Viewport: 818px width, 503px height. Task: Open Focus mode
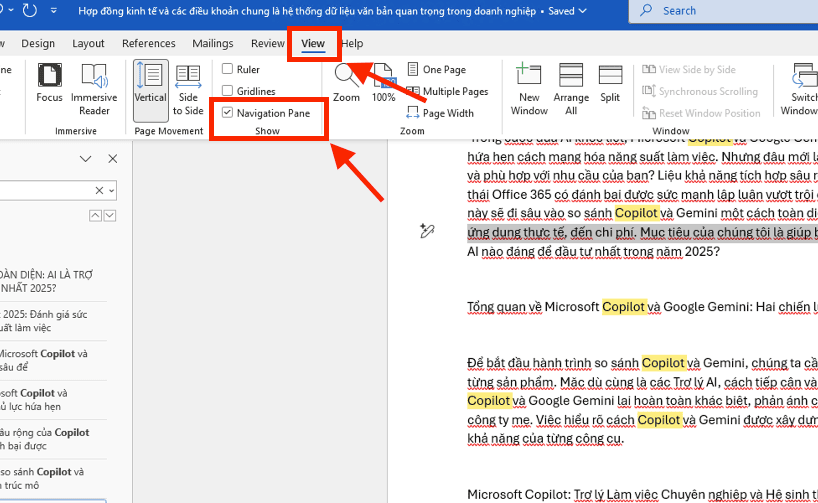[x=49, y=82]
